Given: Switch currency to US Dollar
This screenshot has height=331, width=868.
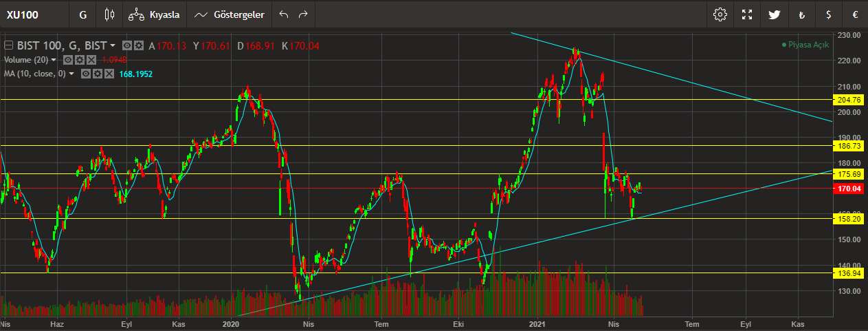Looking at the screenshot, I should pos(829,14).
